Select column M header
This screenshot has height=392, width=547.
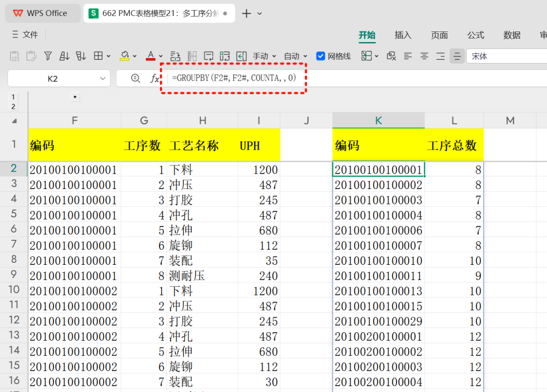pos(510,121)
